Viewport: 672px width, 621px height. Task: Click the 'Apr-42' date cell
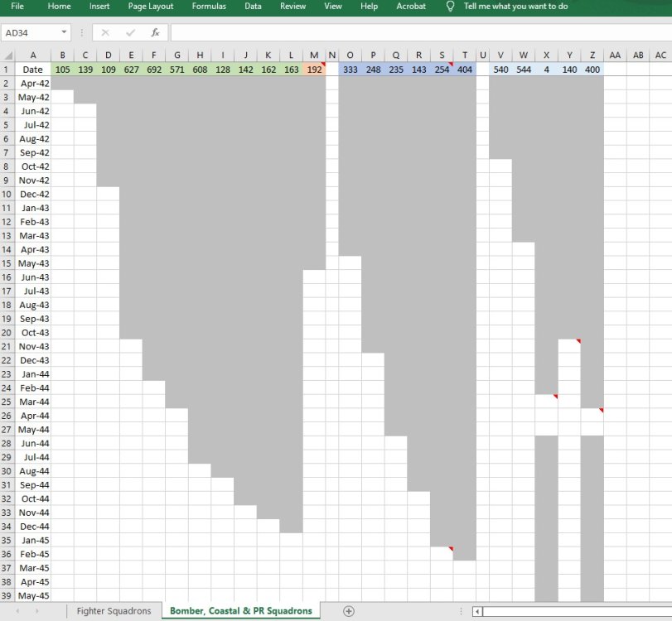pos(32,83)
